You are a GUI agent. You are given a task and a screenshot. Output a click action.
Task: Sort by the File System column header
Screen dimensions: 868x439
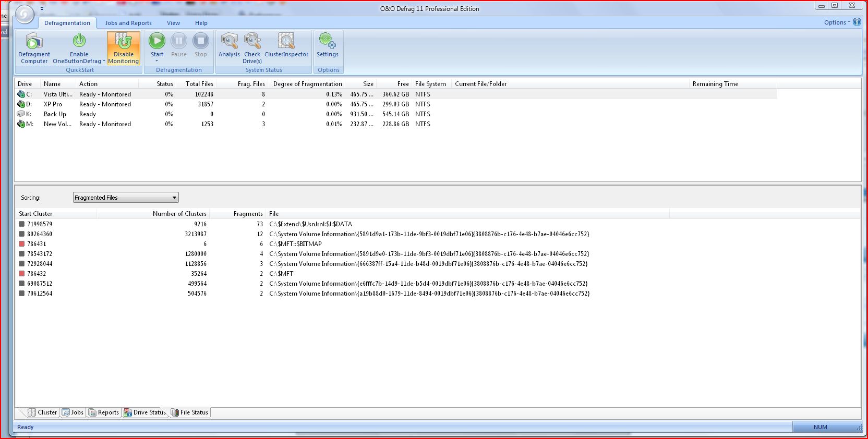tap(431, 84)
